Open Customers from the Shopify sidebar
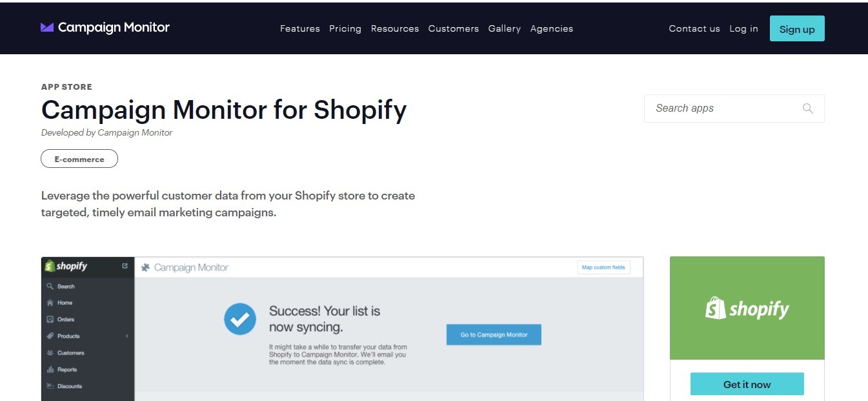The width and height of the screenshot is (868, 401). (x=50, y=353)
